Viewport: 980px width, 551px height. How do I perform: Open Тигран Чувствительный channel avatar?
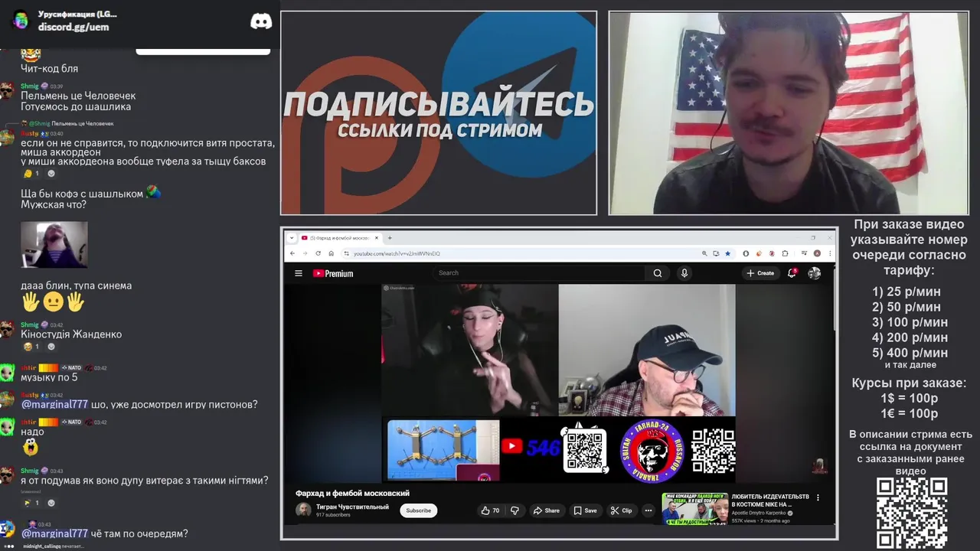click(x=303, y=510)
